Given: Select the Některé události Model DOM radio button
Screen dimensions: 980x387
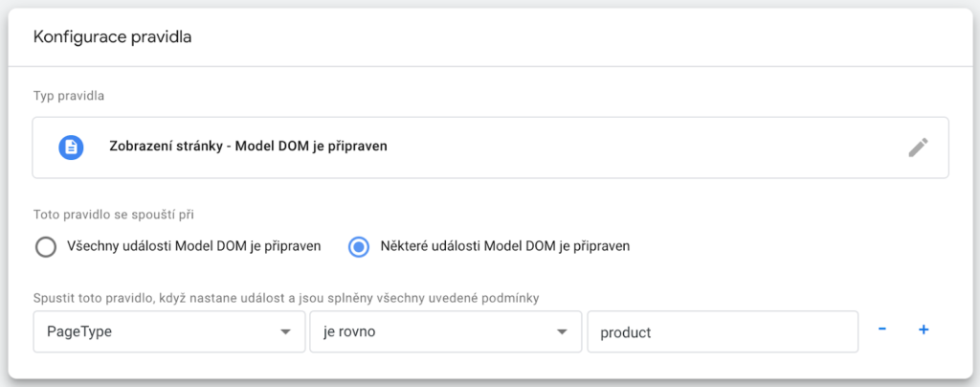Looking at the screenshot, I should [x=359, y=247].
